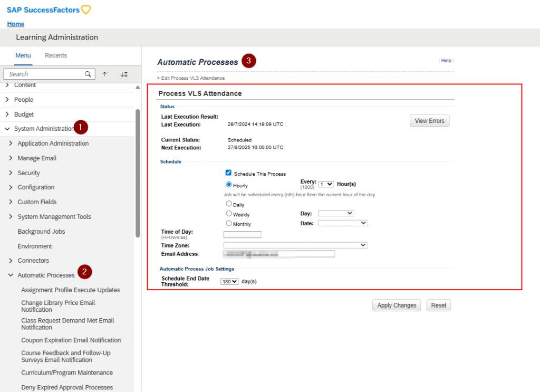This screenshot has height=392, width=540.
Task: Click the collapse-all arrow icon beside search
Action: pyautogui.click(x=106, y=74)
